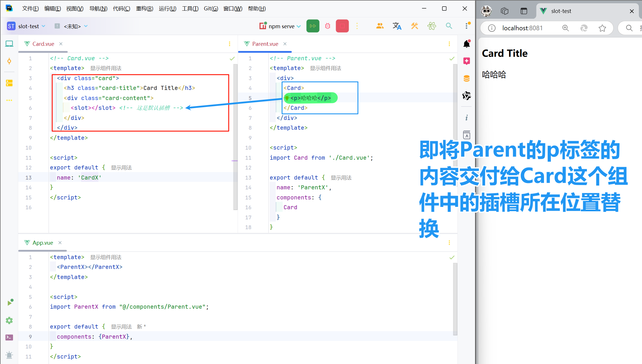Click the localhost:8081 address bar

[x=546, y=28]
